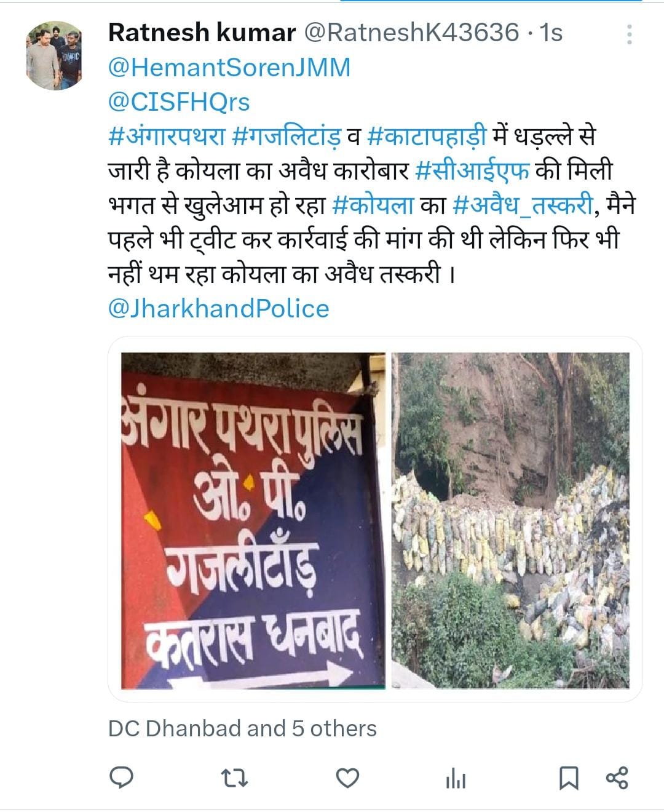Open tagged people DC Dhanbad and 5 others
The width and height of the screenshot is (664, 812).
point(242,728)
